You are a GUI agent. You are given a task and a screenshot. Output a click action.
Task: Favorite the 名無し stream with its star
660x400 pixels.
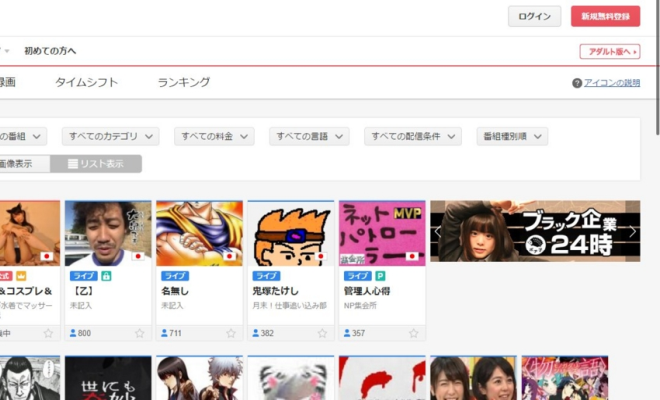pyautogui.click(x=231, y=333)
